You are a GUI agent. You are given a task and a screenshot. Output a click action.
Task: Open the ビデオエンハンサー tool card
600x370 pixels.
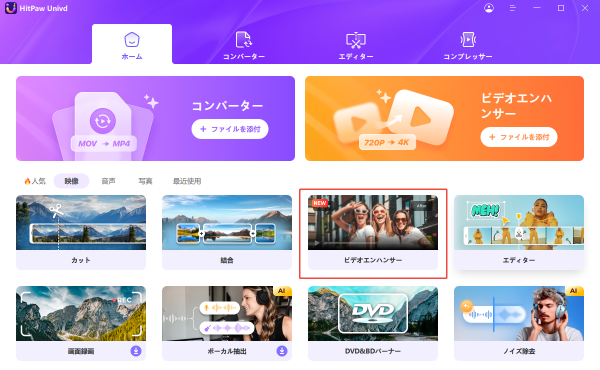[373, 232]
